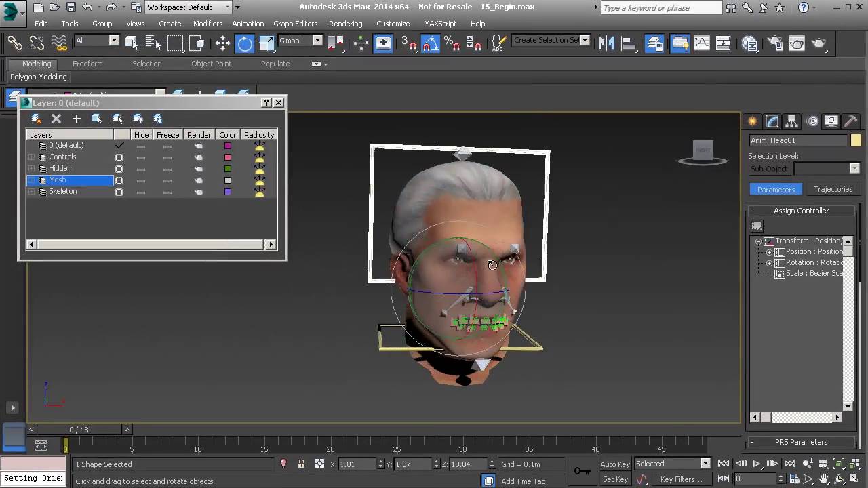This screenshot has height=488, width=868.
Task: Switch to the Object Paint ribbon tab
Action: 211,64
